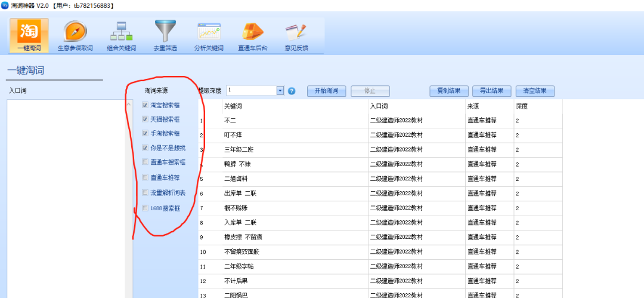The width and height of the screenshot is (644, 298).
Task: Open the 去重筛选 funnel icon
Action: tap(165, 36)
